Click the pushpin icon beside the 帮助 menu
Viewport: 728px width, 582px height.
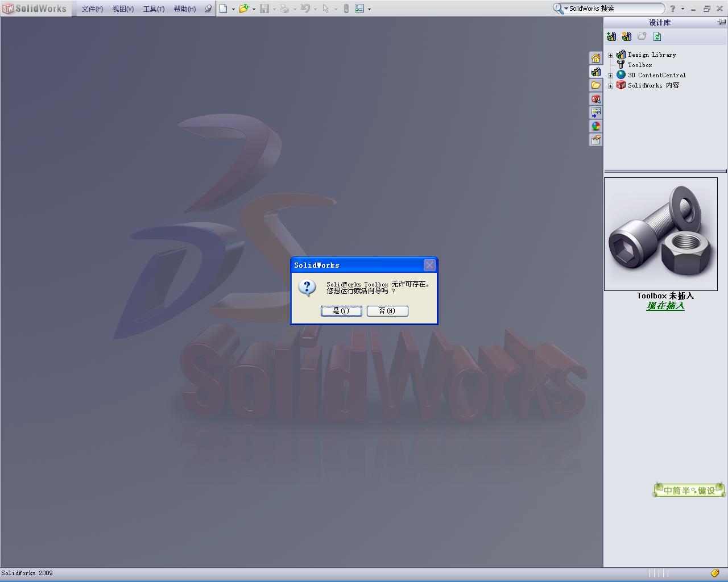pos(208,9)
